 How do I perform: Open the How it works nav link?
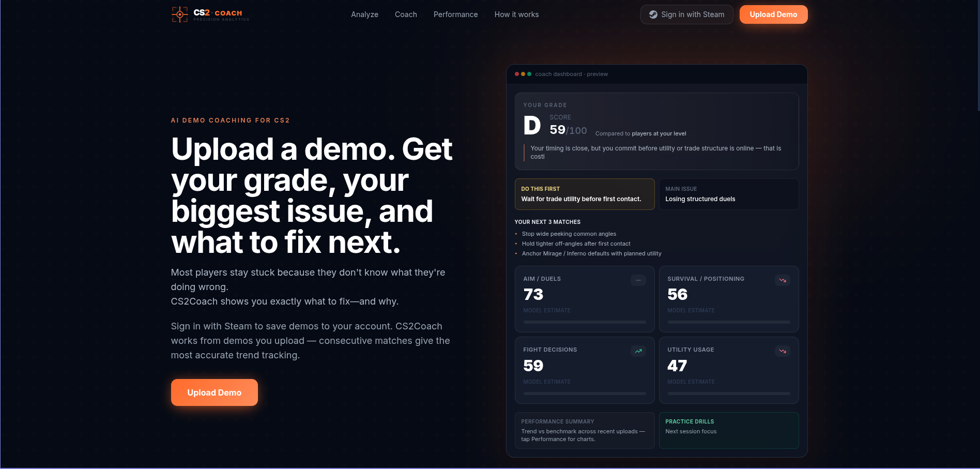[516, 14]
